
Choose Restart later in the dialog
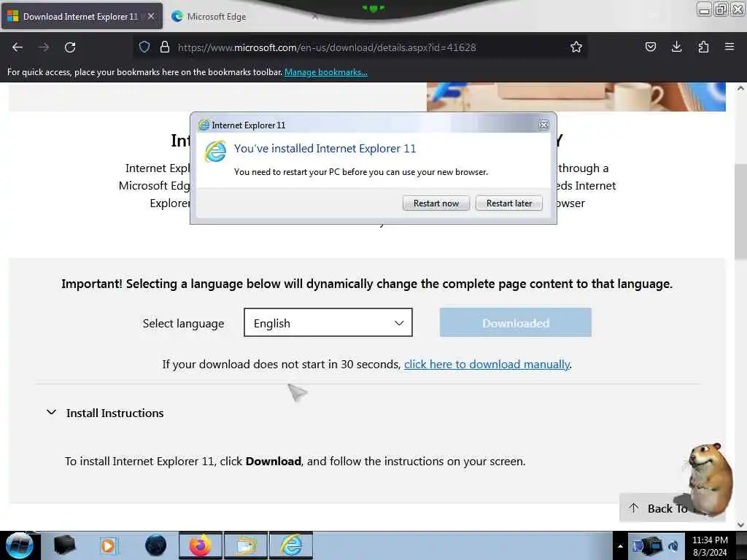point(508,203)
